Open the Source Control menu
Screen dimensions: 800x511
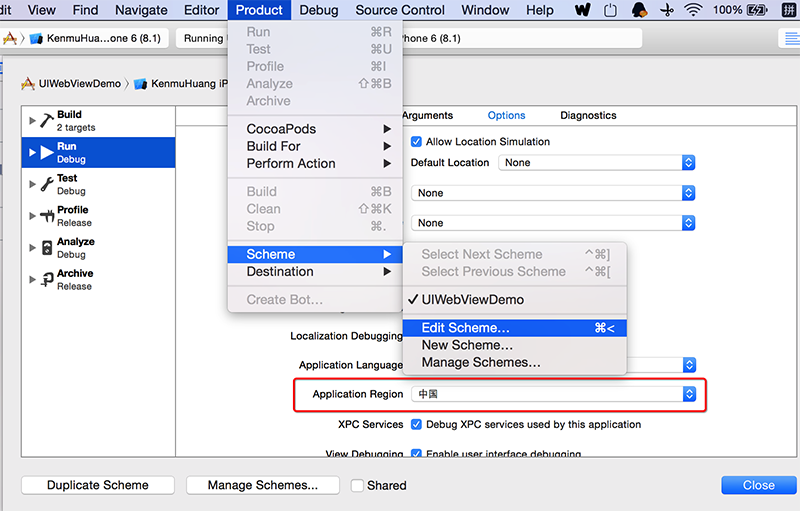tap(400, 10)
